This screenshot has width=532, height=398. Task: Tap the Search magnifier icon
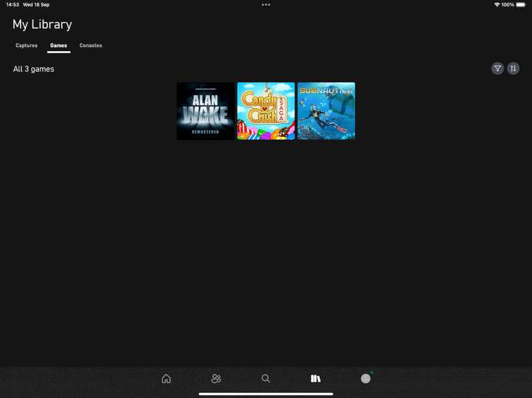(266, 379)
